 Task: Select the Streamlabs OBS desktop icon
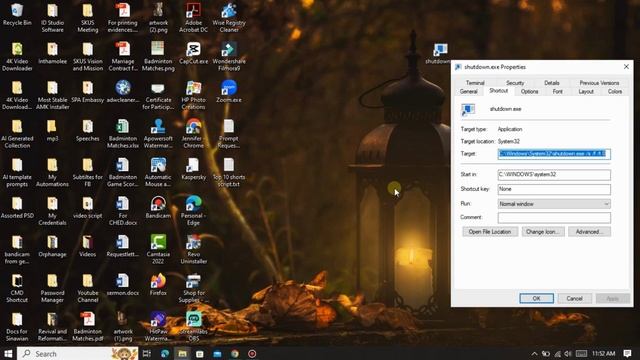click(x=193, y=326)
